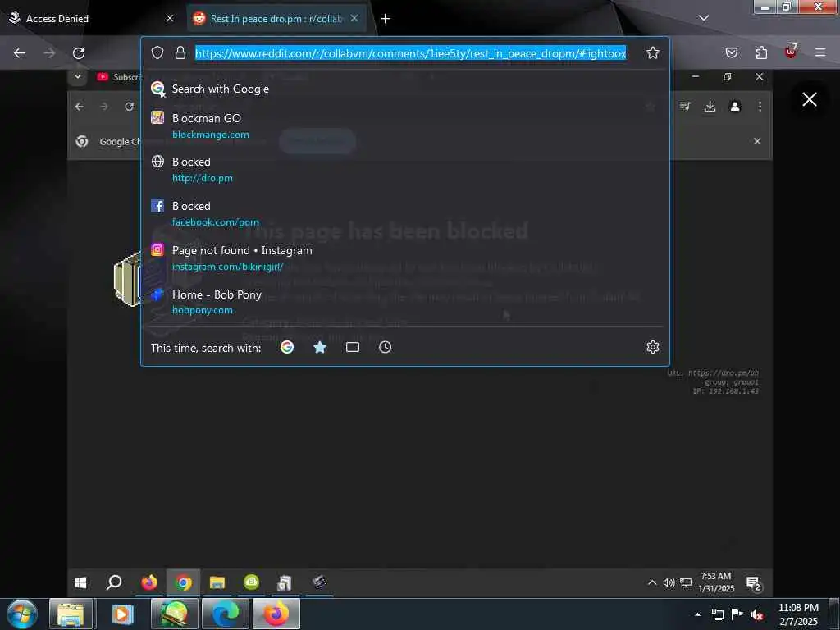Click the muted volume tray icon
840x630 pixels.
[x=757, y=614]
